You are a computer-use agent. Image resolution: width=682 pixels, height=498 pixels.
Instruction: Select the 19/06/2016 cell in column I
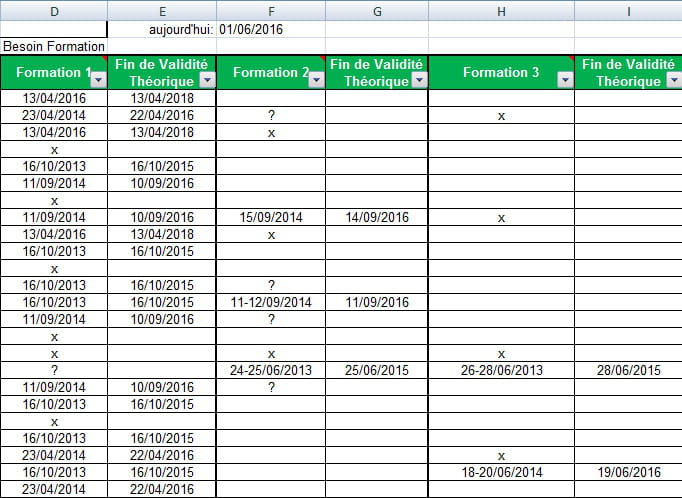(628, 472)
